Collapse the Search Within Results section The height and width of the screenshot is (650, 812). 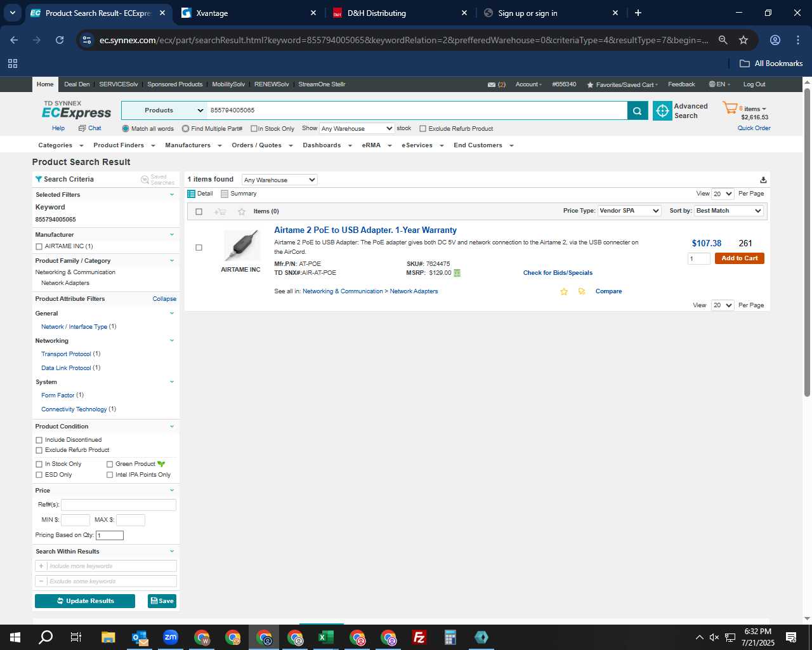tap(171, 552)
